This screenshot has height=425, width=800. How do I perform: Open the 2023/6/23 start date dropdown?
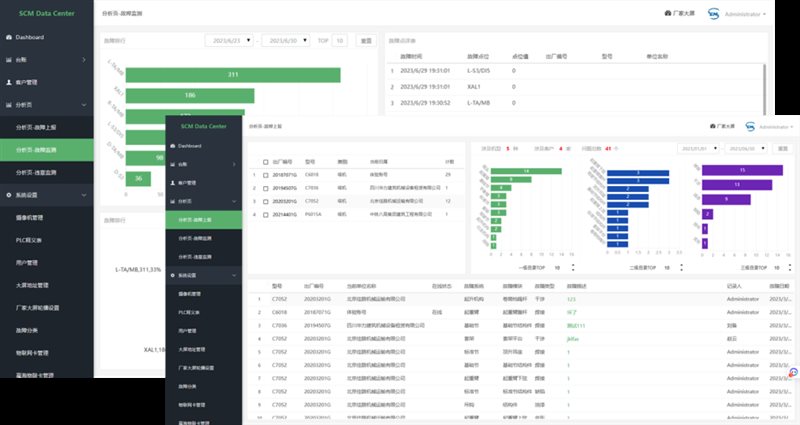point(229,40)
